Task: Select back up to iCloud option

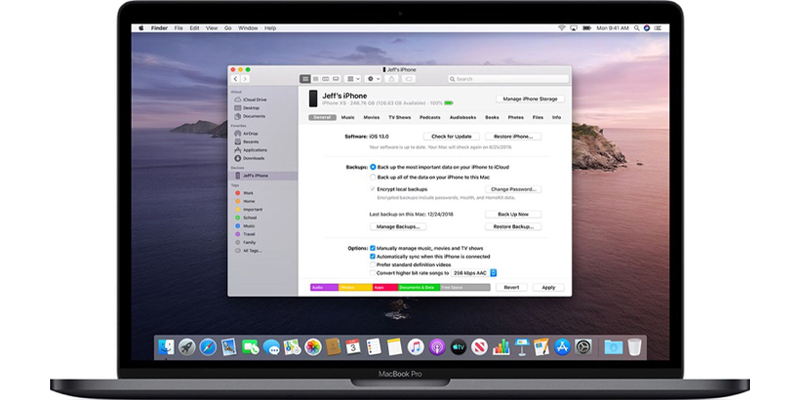Action: (373, 167)
